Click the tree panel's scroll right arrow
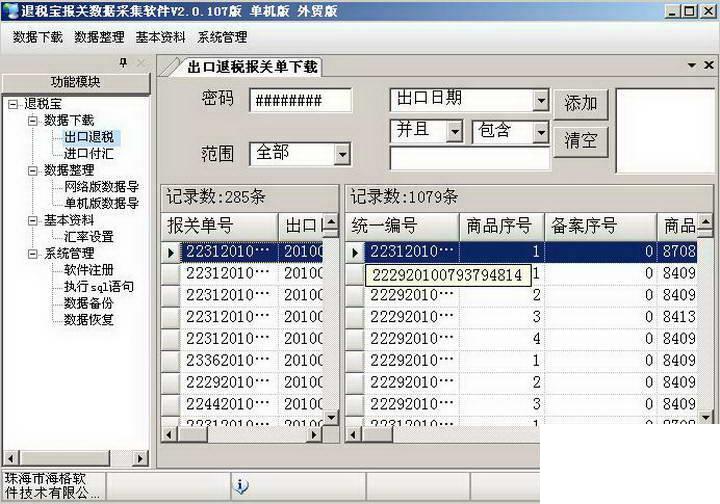Viewport: 720px width, 504px height. tap(140, 458)
